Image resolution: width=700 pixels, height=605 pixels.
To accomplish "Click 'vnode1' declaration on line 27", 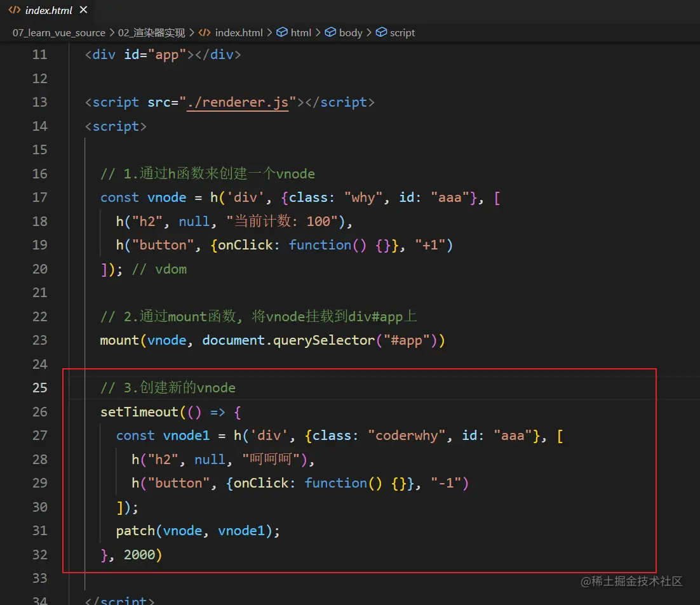I will pyautogui.click(x=186, y=436).
